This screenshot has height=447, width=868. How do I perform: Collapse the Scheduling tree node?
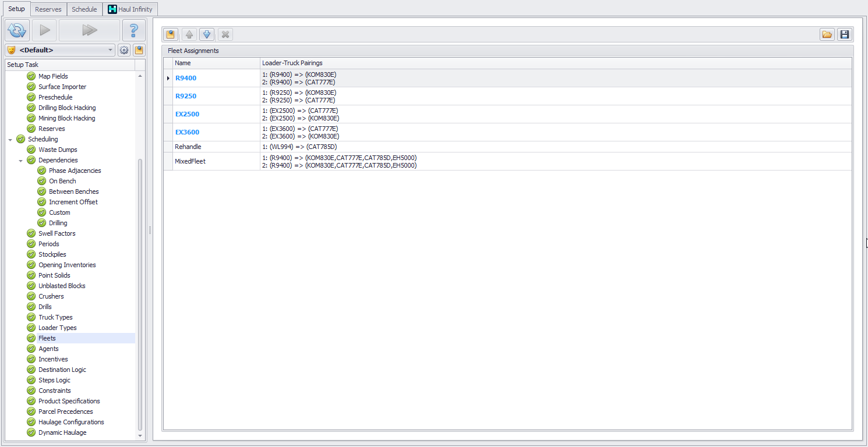[x=10, y=139]
